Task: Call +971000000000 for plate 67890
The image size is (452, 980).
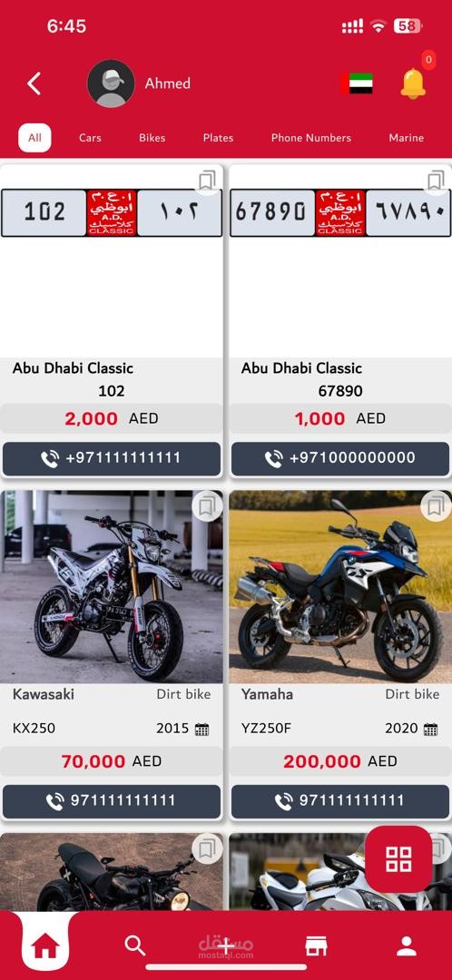Action: click(340, 458)
